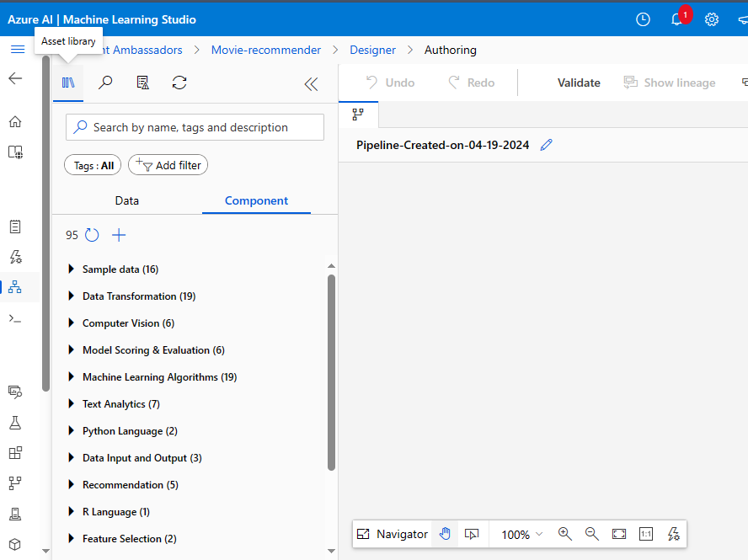Reset canvas to 1:1 actual size
Viewport: 748px width, 560px height.
click(646, 534)
